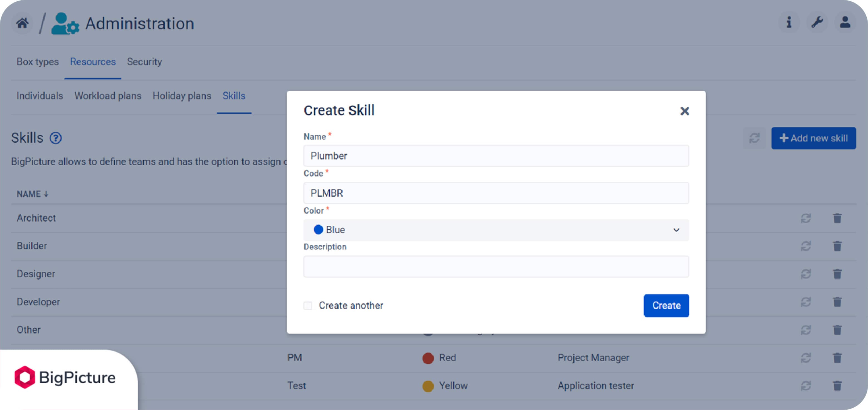Sync the Developer skill row
The height and width of the screenshot is (410, 868).
806,302
